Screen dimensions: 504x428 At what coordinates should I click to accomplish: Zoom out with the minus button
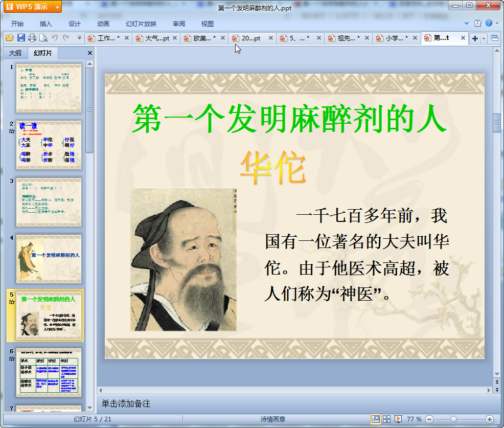tap(429, 419)
